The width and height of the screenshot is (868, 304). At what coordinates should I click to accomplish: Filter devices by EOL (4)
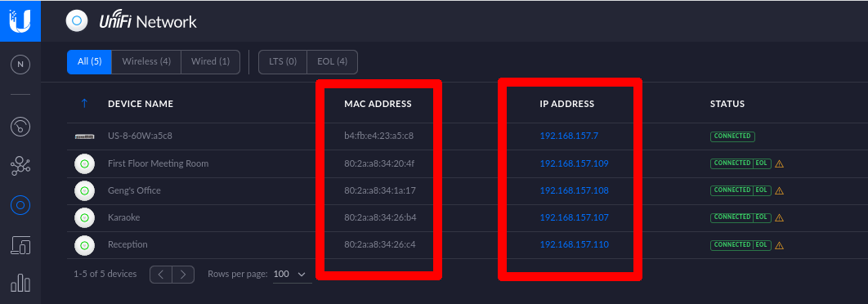coord(332,62)
